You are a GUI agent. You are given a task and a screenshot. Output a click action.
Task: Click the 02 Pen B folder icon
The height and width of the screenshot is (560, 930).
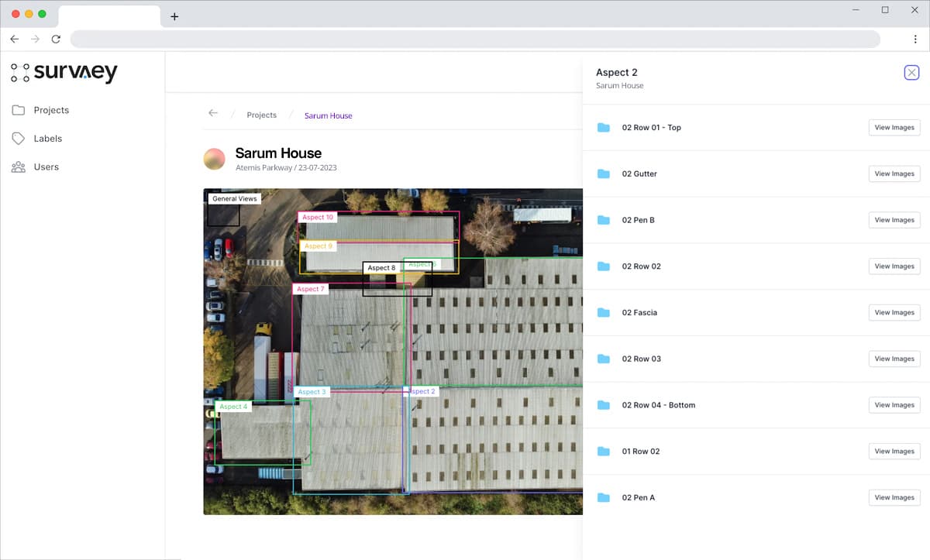[x=604, y=220]
